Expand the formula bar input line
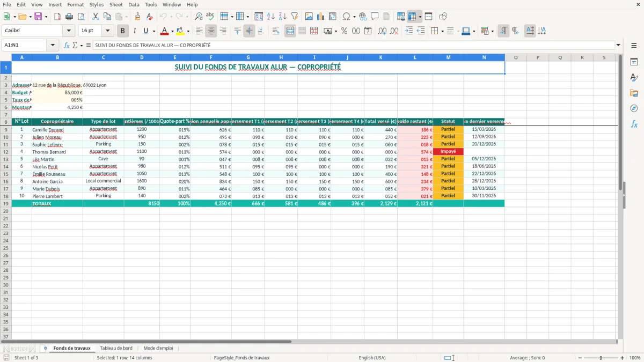Screen dimensions: 644x362 (618, 45)
